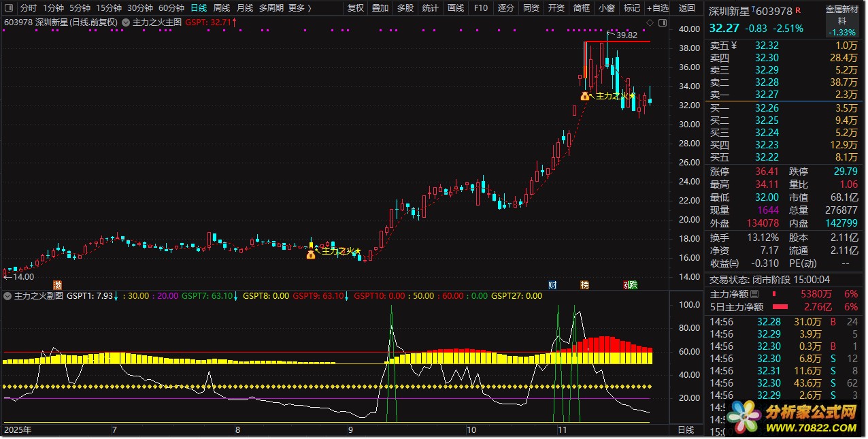Toggle right panel icon beside the diamond
The height and width of the screenshot is (439, 868).
pyautogui.click(x=661, y=22)
